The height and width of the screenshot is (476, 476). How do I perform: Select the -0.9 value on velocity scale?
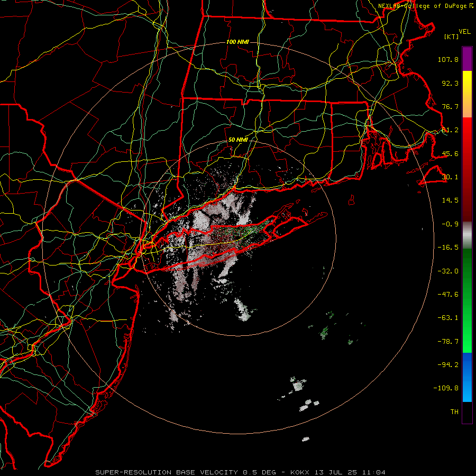coord(450,224)
